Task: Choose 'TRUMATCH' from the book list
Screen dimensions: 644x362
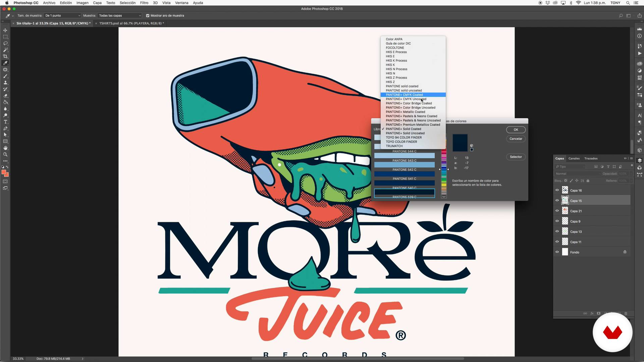Action: (x=413, y=146)
